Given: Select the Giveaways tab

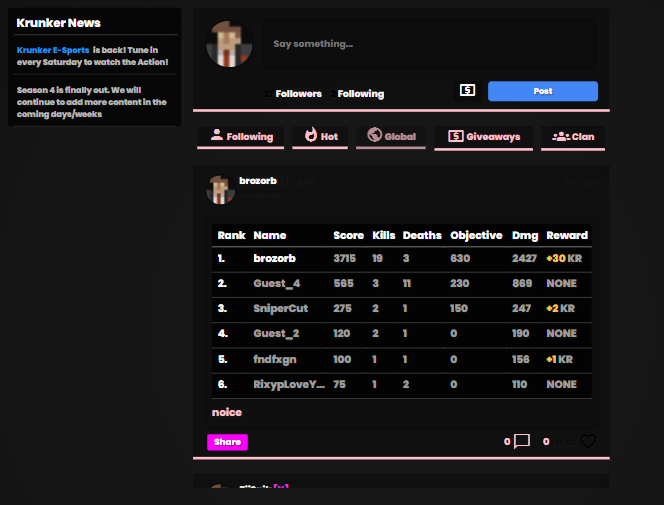Looking at the screenshot, I should [484, 136].
